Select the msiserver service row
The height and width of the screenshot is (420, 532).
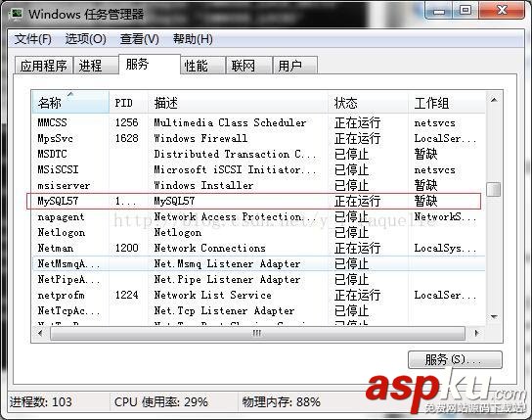pyautogui.click(x=258, y=185)
